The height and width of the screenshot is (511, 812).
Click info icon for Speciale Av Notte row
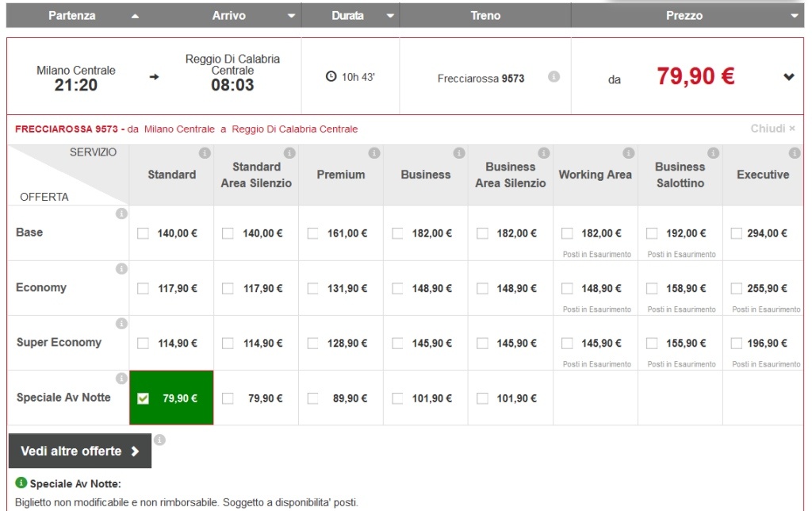(121, 378)
